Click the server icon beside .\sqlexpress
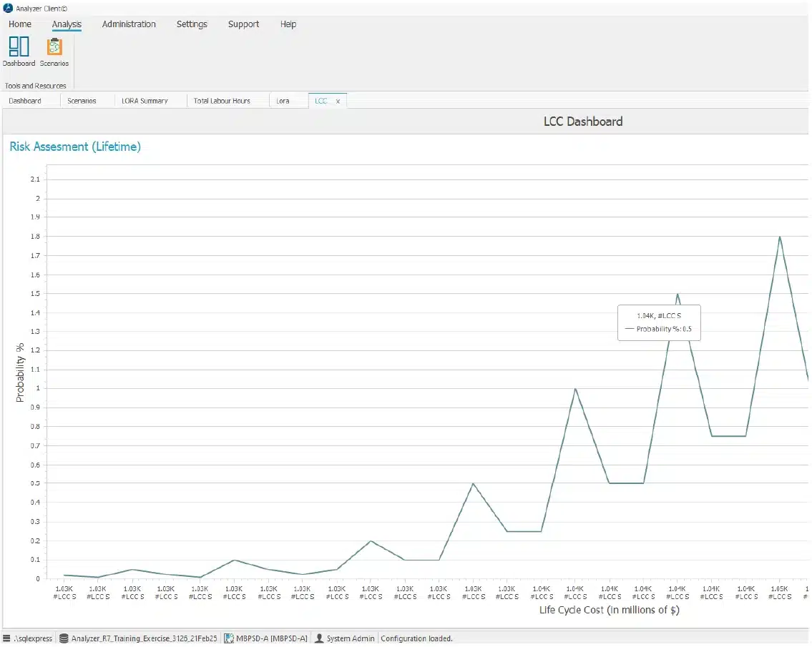 6,638
